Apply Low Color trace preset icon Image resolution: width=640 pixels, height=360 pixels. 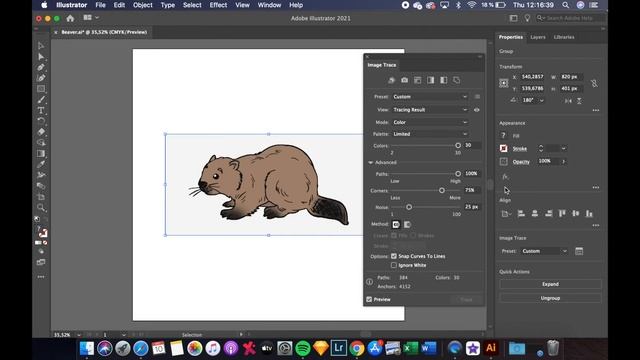point(418,80)
